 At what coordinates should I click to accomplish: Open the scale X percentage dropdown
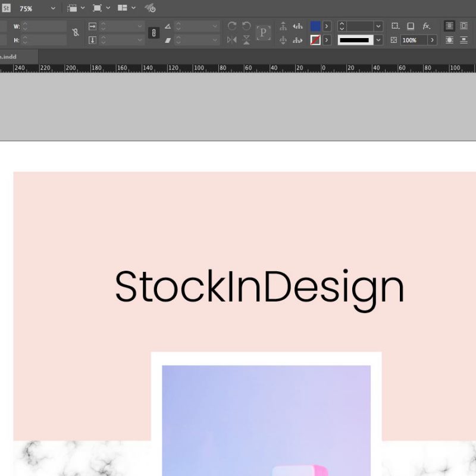click(x=140, y=26)
